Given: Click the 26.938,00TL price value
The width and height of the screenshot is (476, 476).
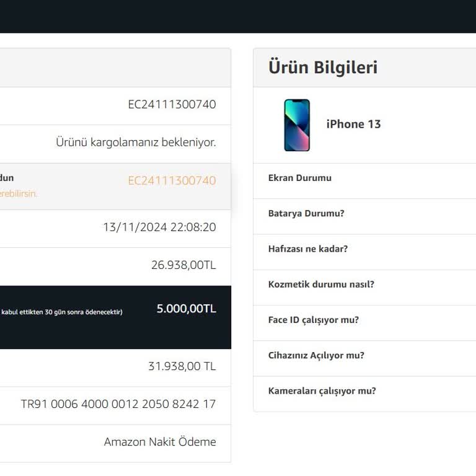Looking at the screenshot, I should click(x=183, y=265).
